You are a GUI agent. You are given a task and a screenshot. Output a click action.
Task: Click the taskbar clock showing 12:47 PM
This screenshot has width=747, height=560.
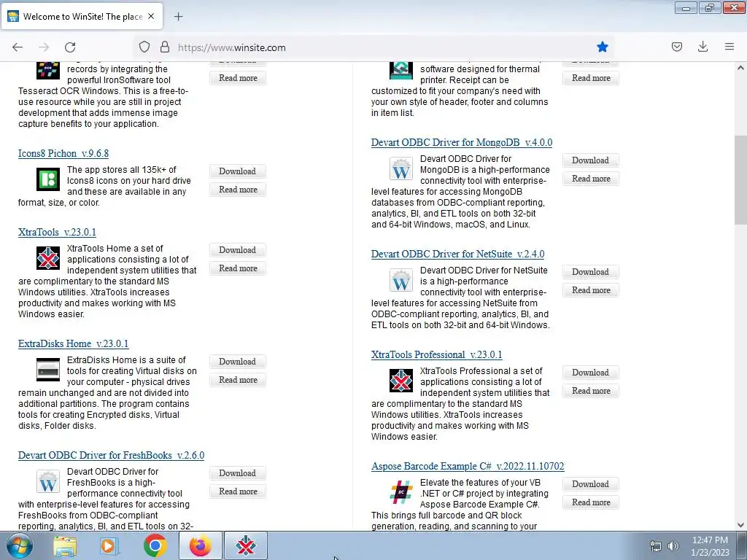click(710, 546)
